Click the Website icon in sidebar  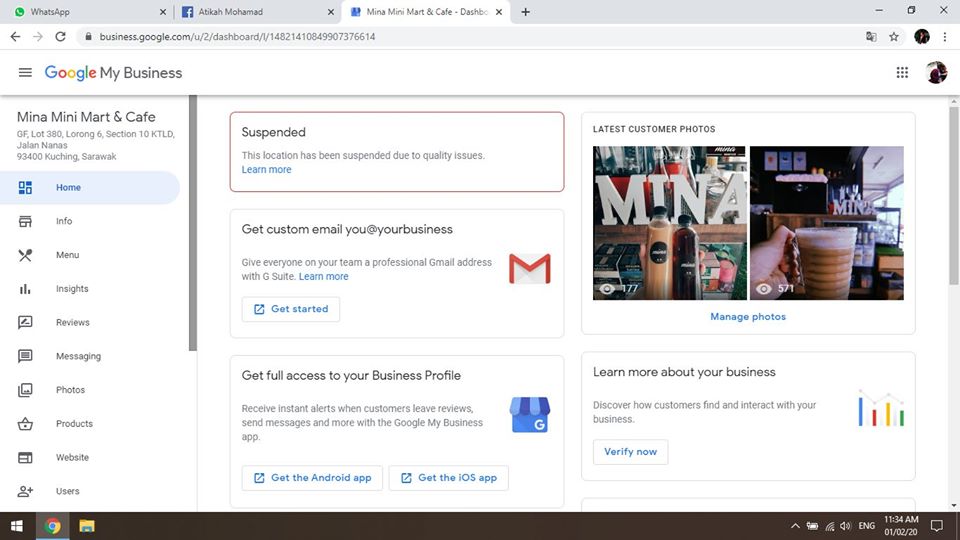[x=25, y=457]
